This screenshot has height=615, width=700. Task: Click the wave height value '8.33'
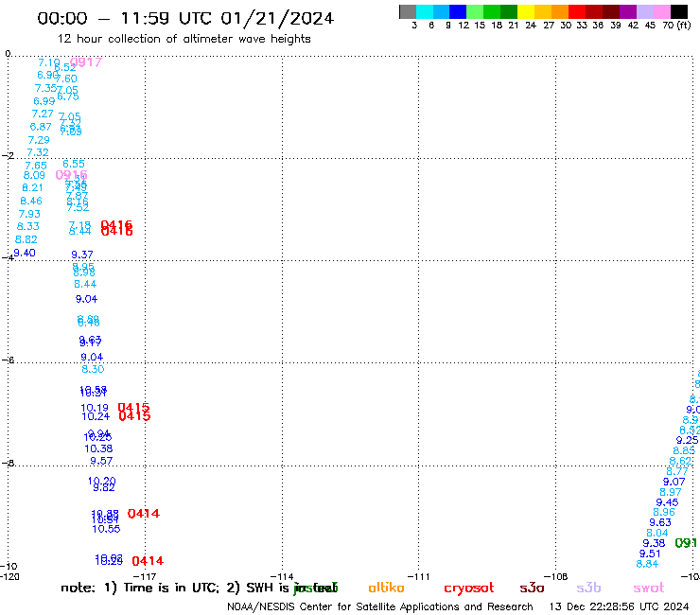coord(28,226)
